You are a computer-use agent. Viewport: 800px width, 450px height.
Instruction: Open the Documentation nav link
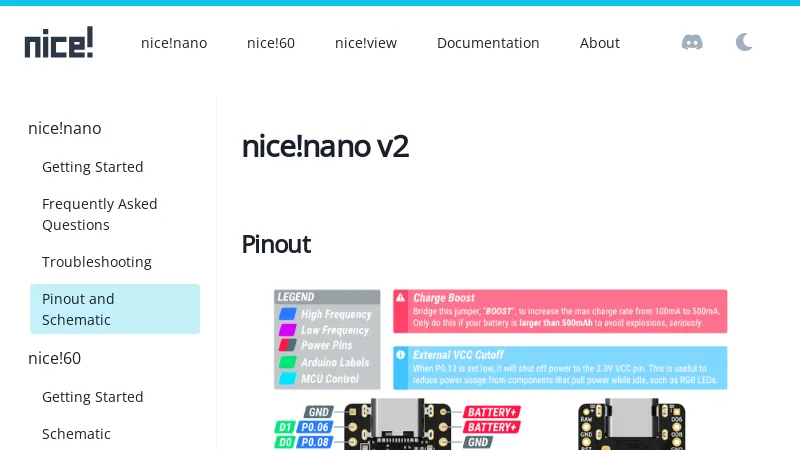tap(488, 42)
